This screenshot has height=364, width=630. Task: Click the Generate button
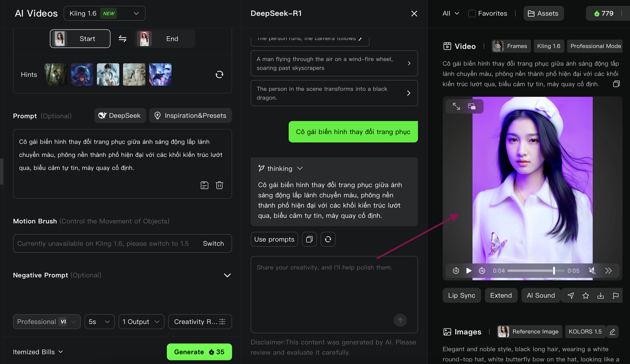tap(199, 352)
